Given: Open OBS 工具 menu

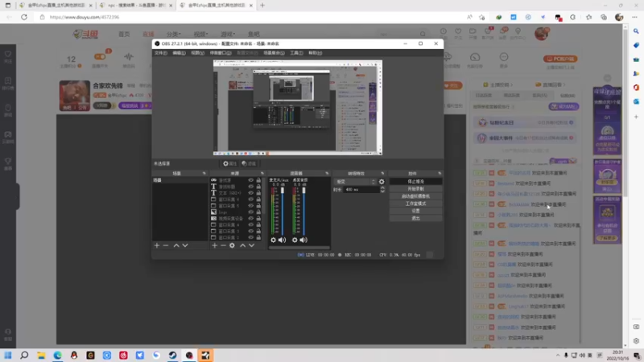Looking at the screenshot, I should pos(296,53).
